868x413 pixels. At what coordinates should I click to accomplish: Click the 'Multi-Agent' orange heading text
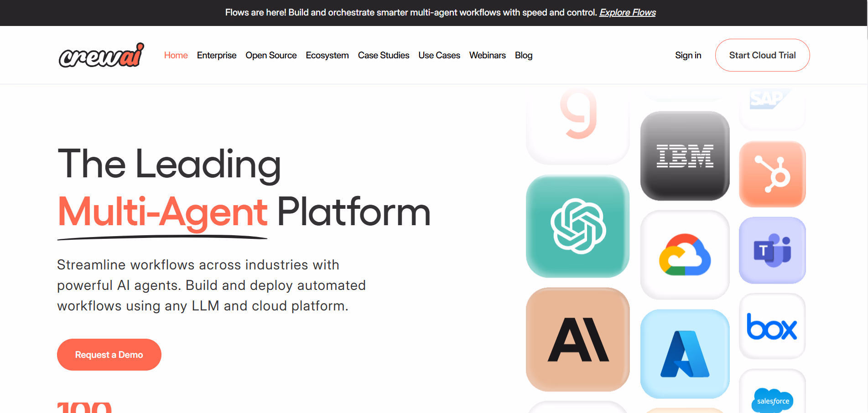pyautogui.click(x=162, y=212)
